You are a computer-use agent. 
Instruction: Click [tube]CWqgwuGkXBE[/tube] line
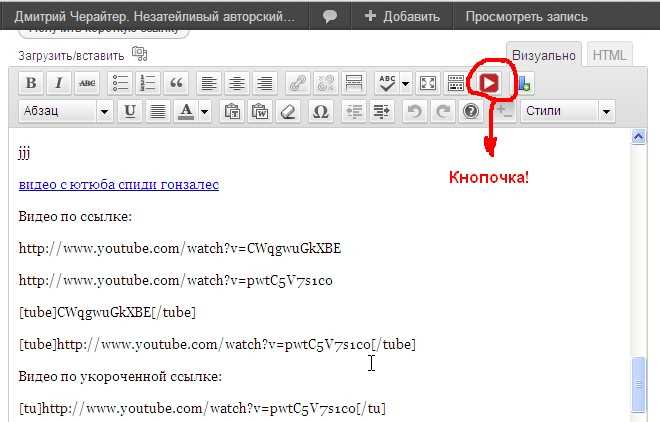[x=107, y=312]
